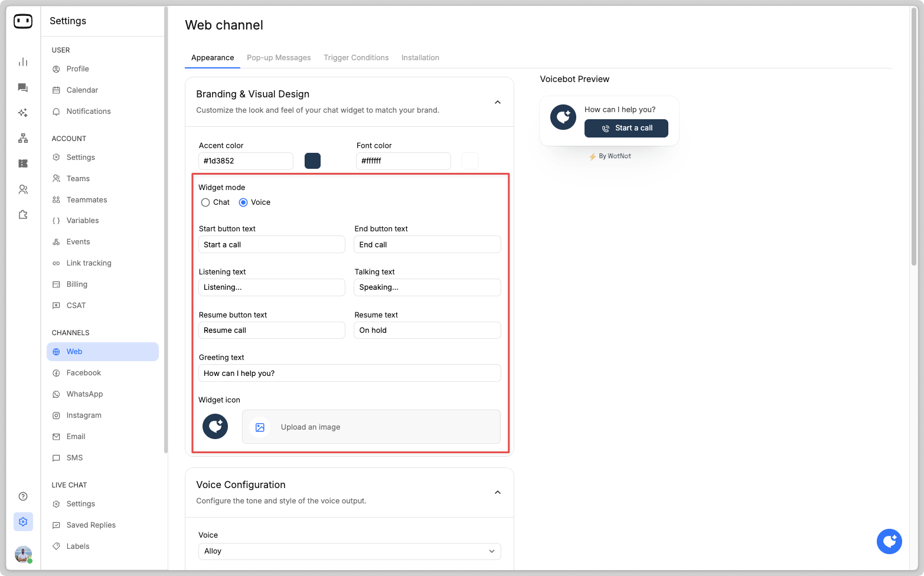Click the help question mark icon

(23, 496)
